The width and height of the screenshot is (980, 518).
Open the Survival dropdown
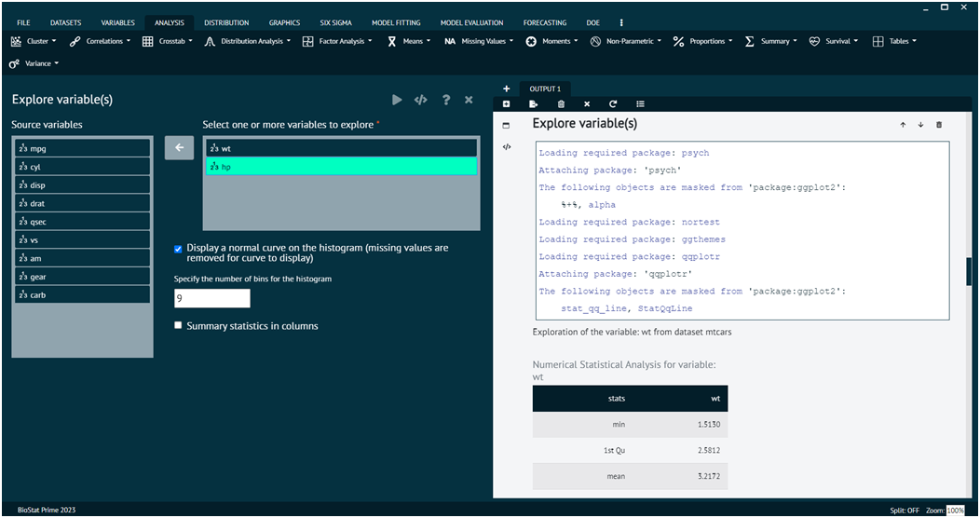(833, 41)
